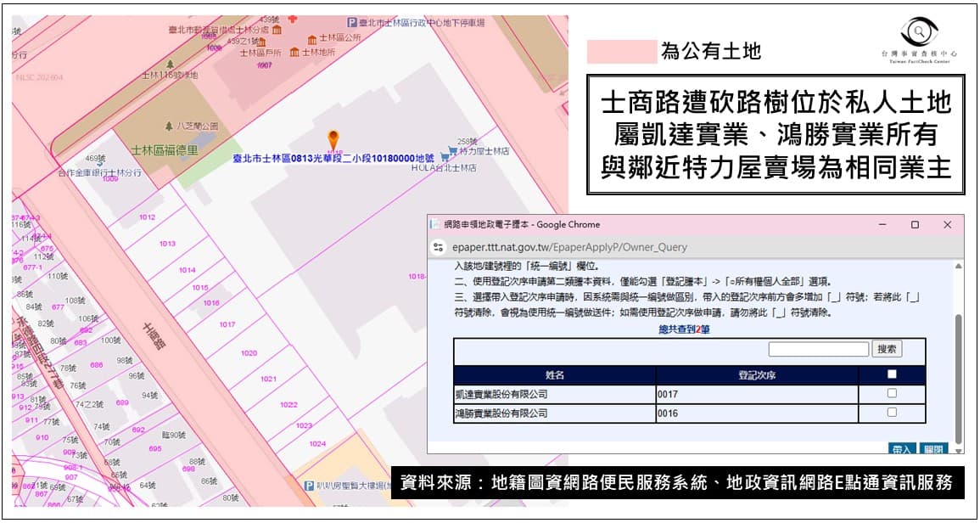Click the 士林區公所 building icon

click(311, 39)
